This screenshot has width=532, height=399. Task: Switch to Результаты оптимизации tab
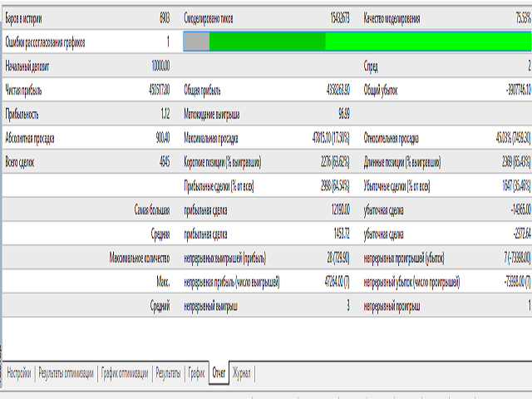[x=66, y=373]
